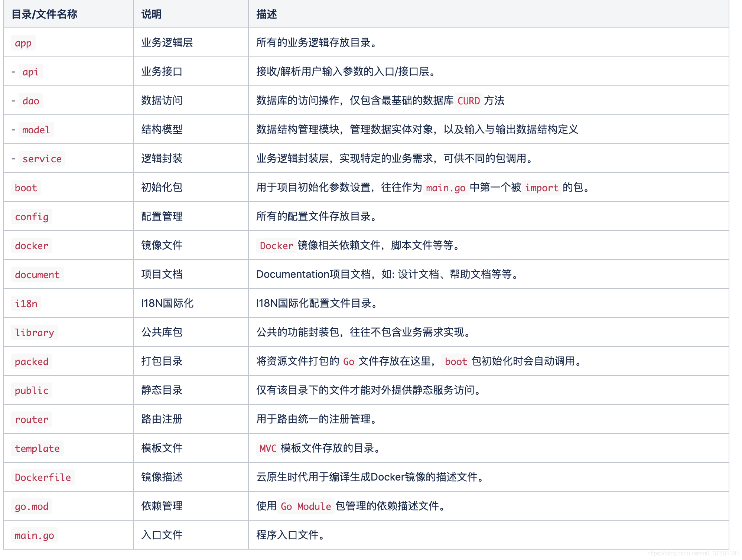Click the go.mod file label
Viewport: 742px width, 560px height.
pyautogui.click(x=31, y=506)
